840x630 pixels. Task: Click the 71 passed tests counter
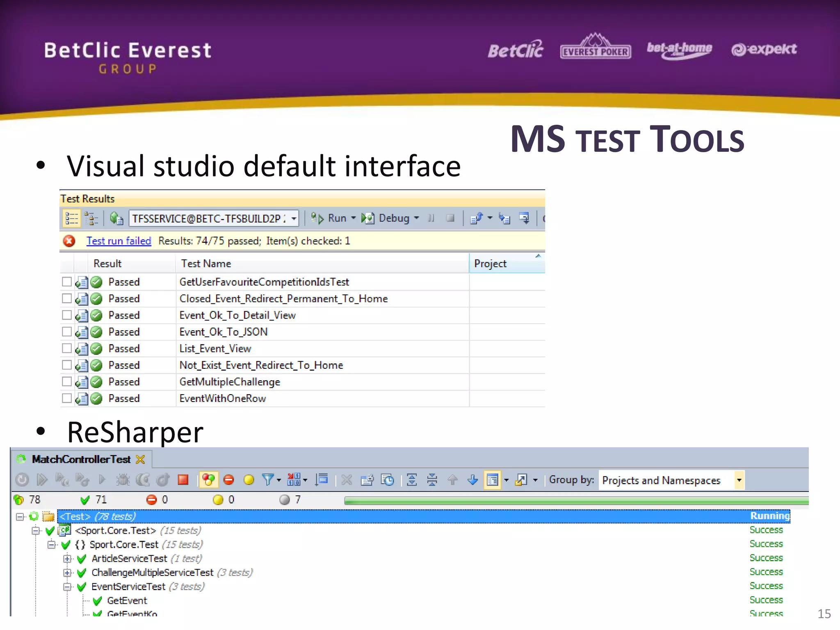point(94,500)
